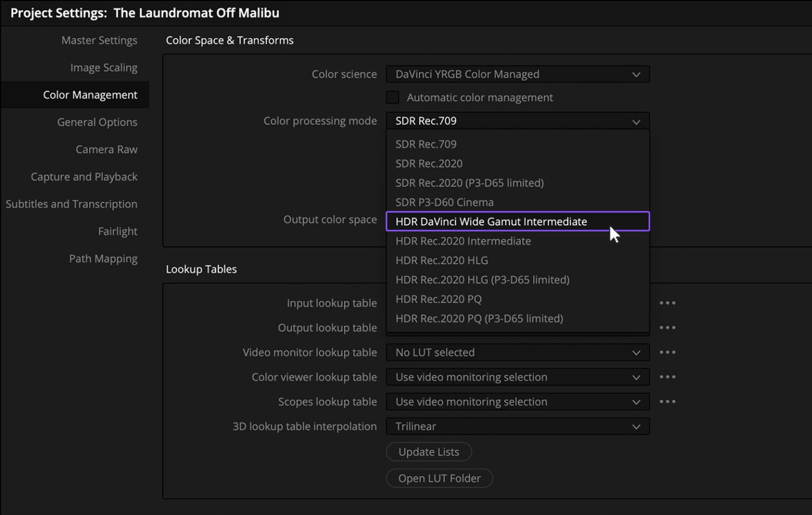Screen dimensions: 812x515
Task: Open the Color science dropdown
Action: coord(518,74)
